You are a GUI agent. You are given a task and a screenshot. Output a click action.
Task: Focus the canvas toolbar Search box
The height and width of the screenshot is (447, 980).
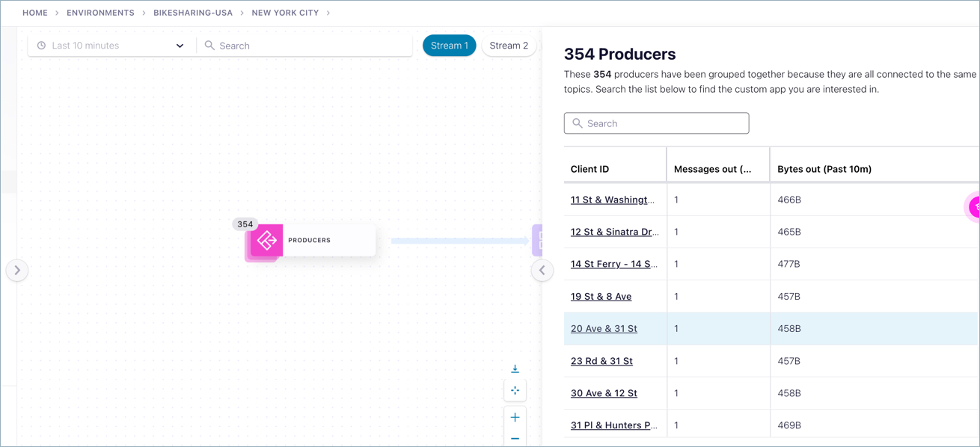point(307,46)
